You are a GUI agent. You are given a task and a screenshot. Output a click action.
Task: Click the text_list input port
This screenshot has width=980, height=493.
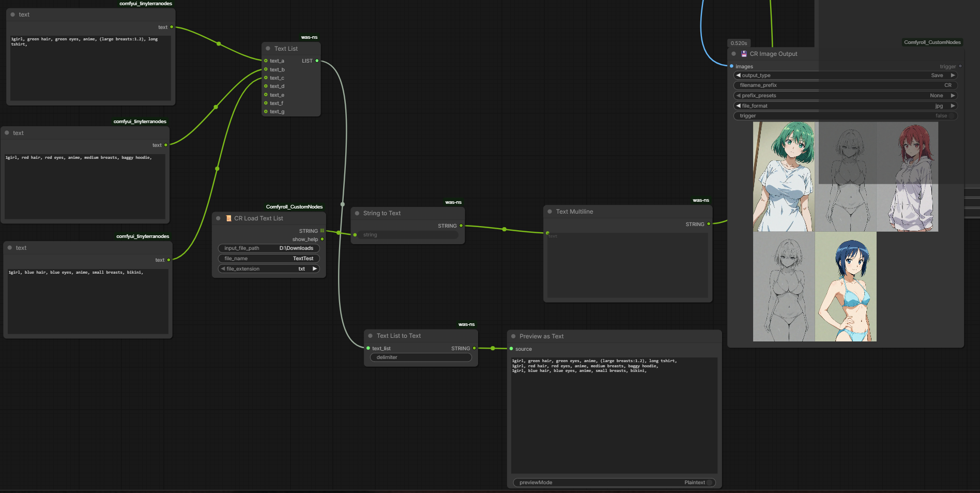[x=368, y=348]
